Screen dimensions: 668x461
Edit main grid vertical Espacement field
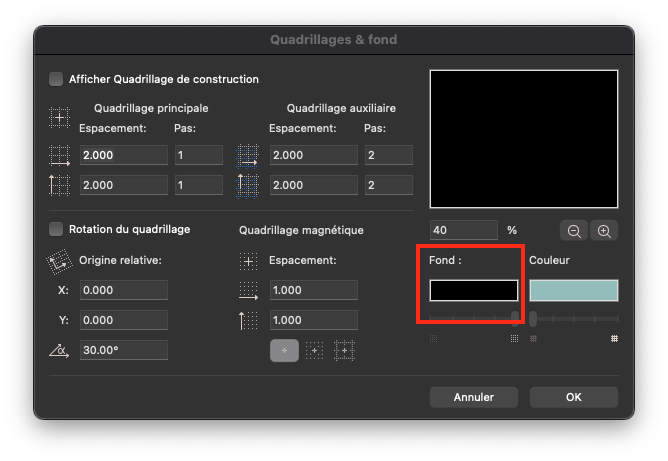[124, 185]
